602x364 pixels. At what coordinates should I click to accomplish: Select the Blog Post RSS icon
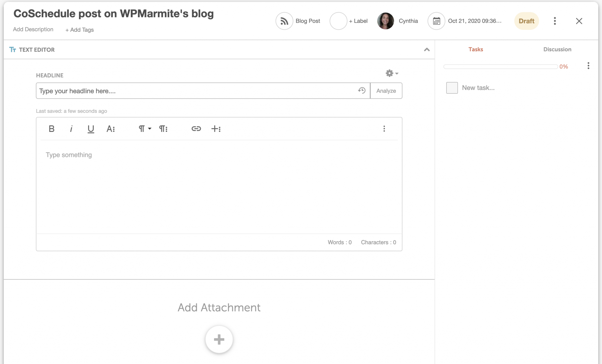point(284,21)
